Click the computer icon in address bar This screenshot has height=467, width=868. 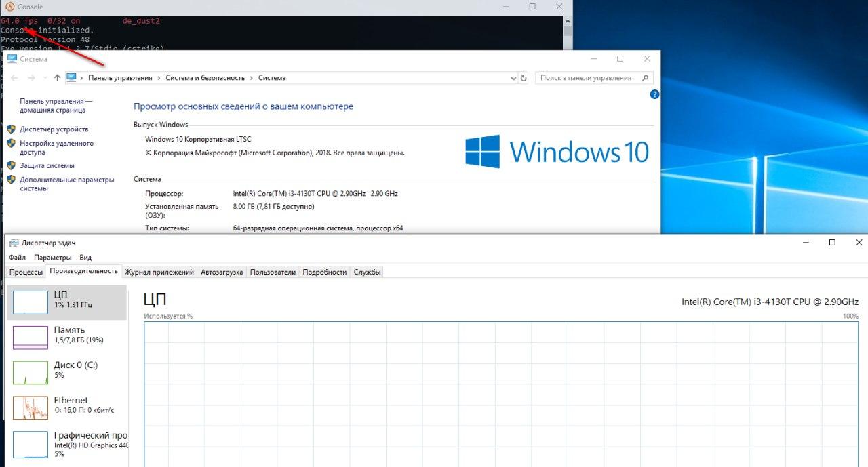click(71, 78)
